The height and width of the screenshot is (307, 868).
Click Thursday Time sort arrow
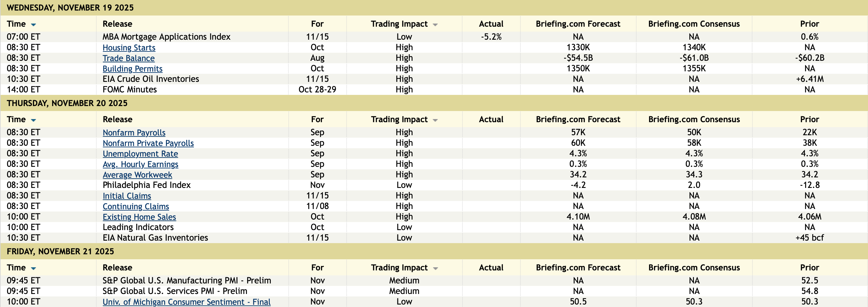pos(33,120)
